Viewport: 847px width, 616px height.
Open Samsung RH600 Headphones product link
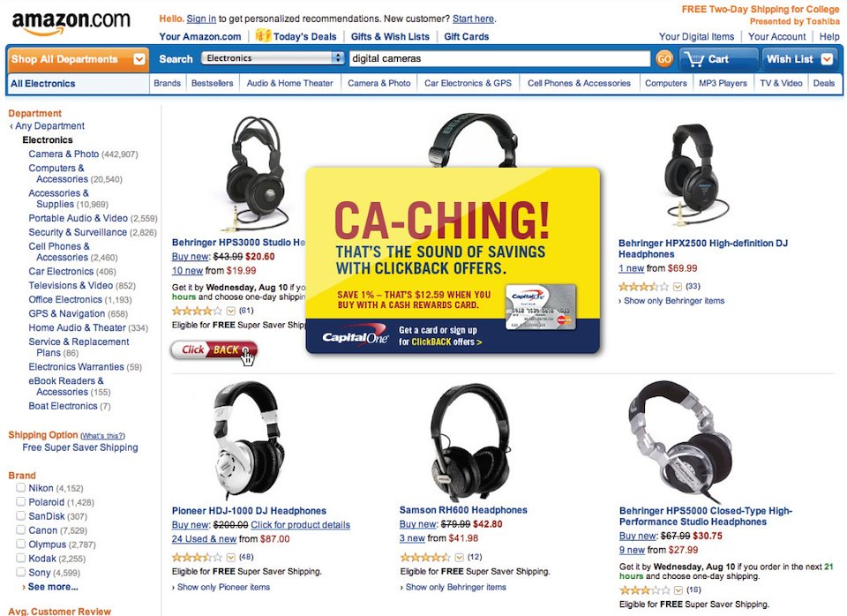[x=463, y=509]
